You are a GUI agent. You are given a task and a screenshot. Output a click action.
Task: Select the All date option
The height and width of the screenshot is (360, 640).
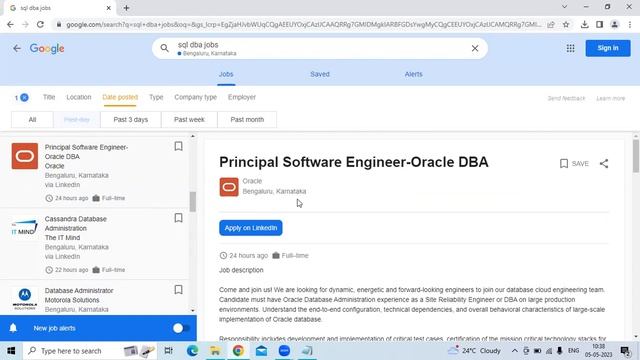(32, 120)
